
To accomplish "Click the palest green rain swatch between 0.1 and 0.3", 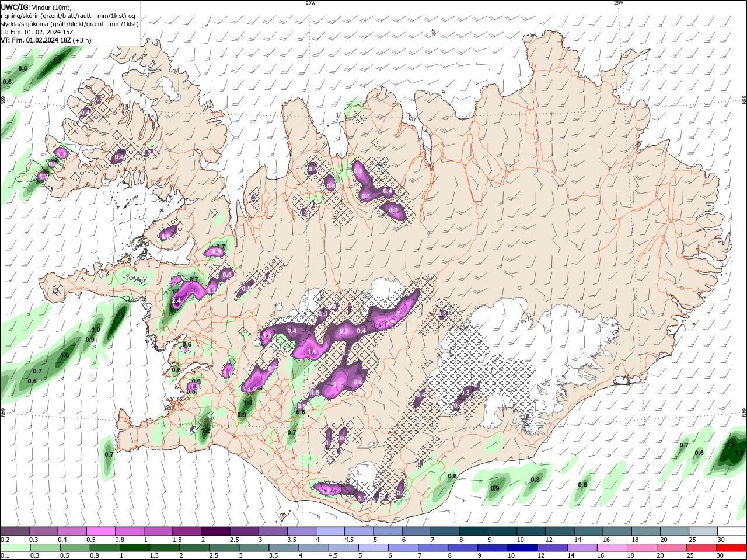I will tap(15, 548).
